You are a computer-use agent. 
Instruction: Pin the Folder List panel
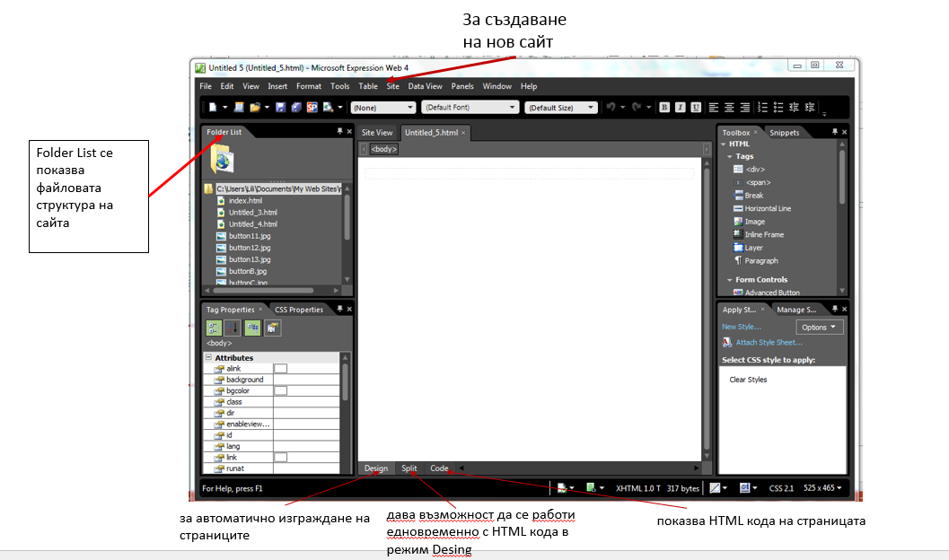click(x=339, y=131)
